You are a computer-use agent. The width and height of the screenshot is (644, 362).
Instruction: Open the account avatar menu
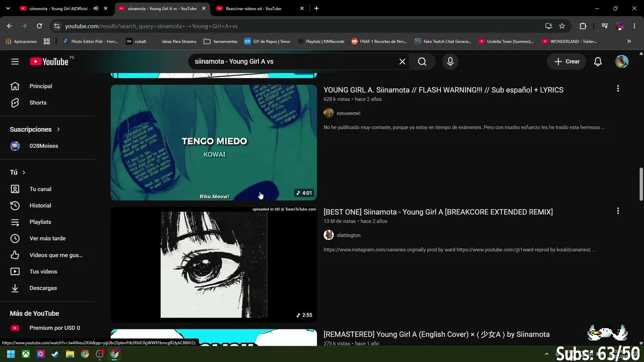pos(622,61)
